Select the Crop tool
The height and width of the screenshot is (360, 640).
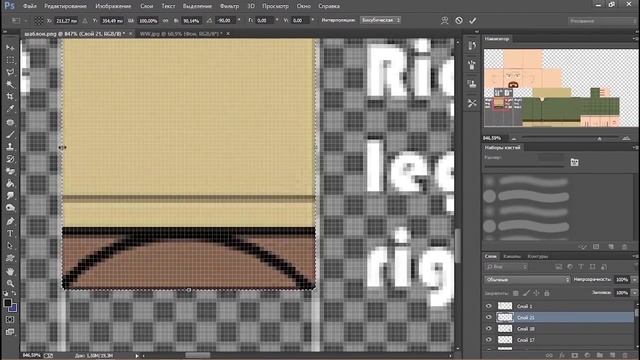pyautogui.click(x=10, y=97)
